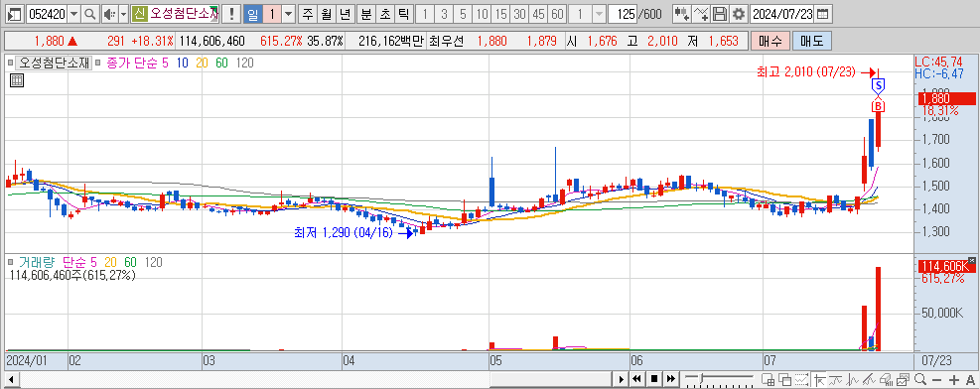Click the letter A text tool
980x389 pixels.
pos(970,380)
